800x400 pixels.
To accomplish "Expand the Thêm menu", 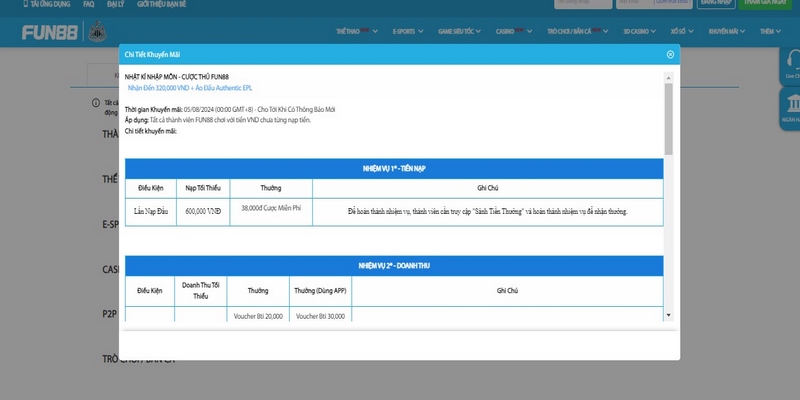I will (x=770, y=32).
